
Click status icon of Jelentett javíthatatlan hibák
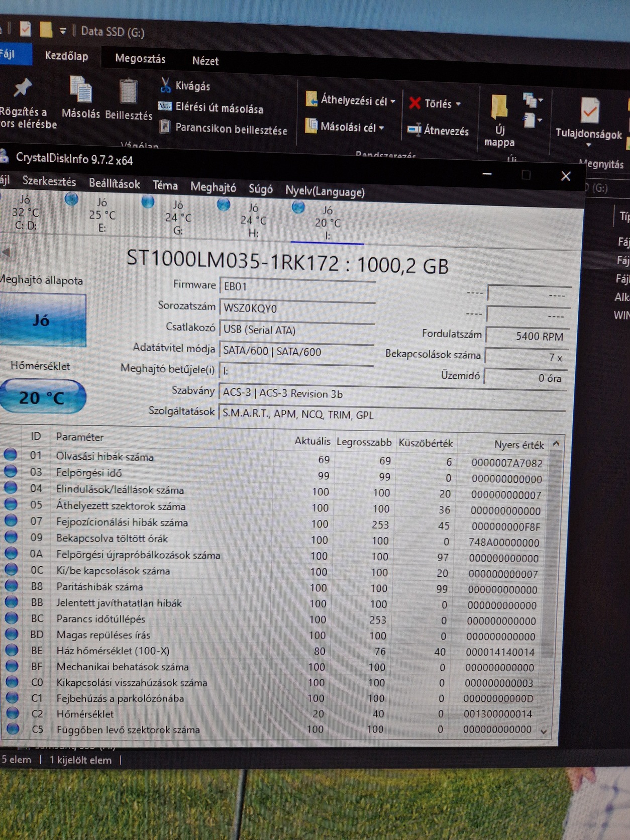coord(12,602)
